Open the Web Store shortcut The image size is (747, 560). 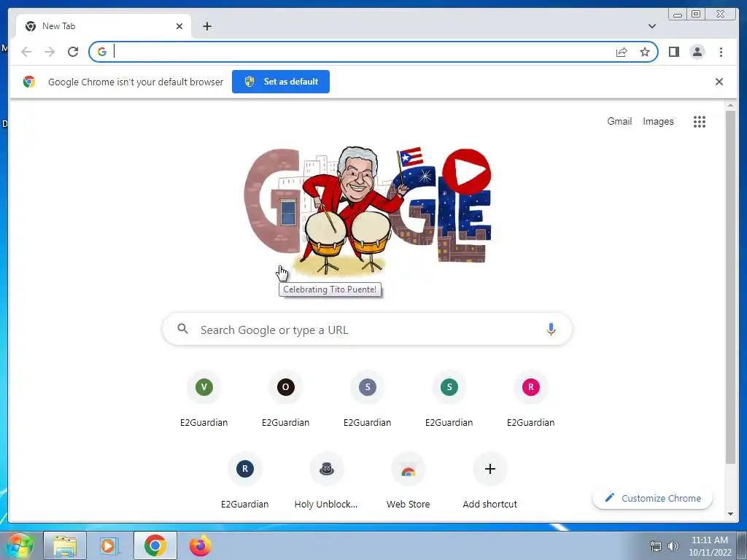[x=409, y=481]
